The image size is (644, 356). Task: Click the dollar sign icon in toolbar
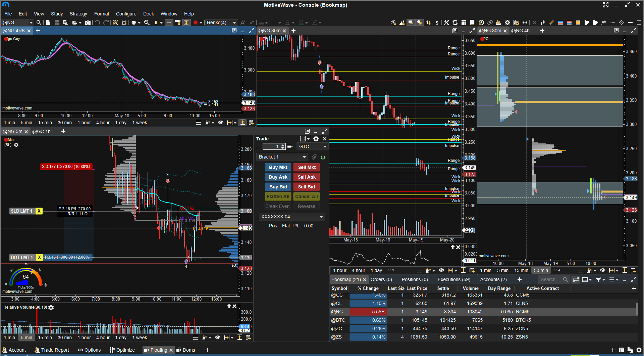pos(437,23)
